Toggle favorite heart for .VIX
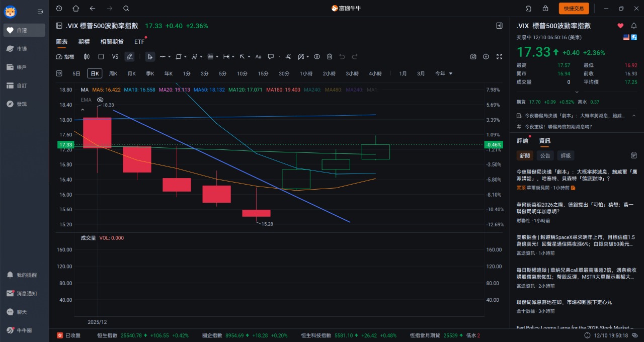Screen dimensions: 644x342 620,26
